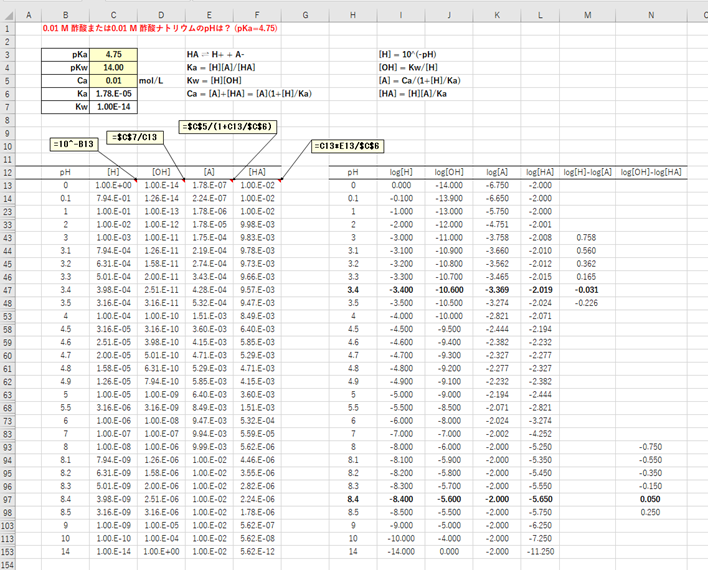The image size is (708, 570).
Task: Click the log[A] column heading
Action: pos(497,173)
